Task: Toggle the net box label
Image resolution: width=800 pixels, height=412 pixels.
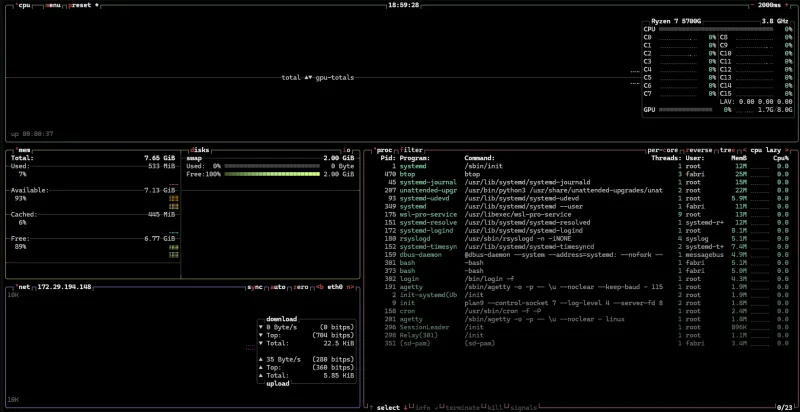Action: [24, 287]
